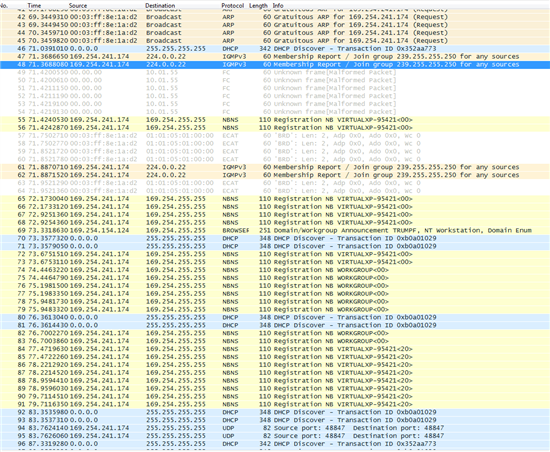Sort by the Source column header

78,5
